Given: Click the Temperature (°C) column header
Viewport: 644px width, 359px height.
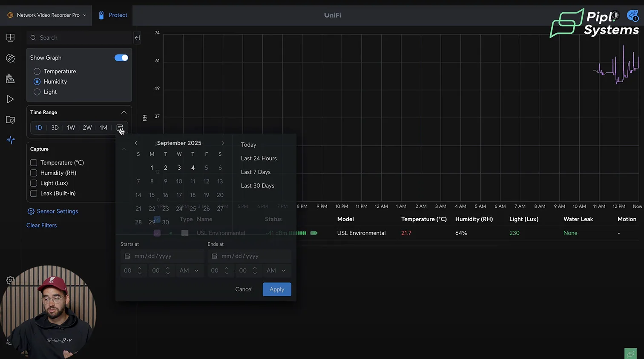Looking at the screenshot, I should click(x=424, y=219).
